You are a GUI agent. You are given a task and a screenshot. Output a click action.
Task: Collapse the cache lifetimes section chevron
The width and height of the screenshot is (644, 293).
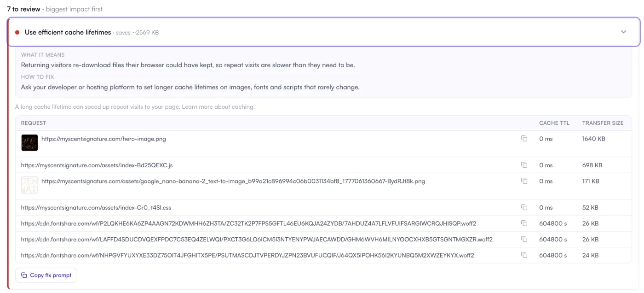[624, 32]
